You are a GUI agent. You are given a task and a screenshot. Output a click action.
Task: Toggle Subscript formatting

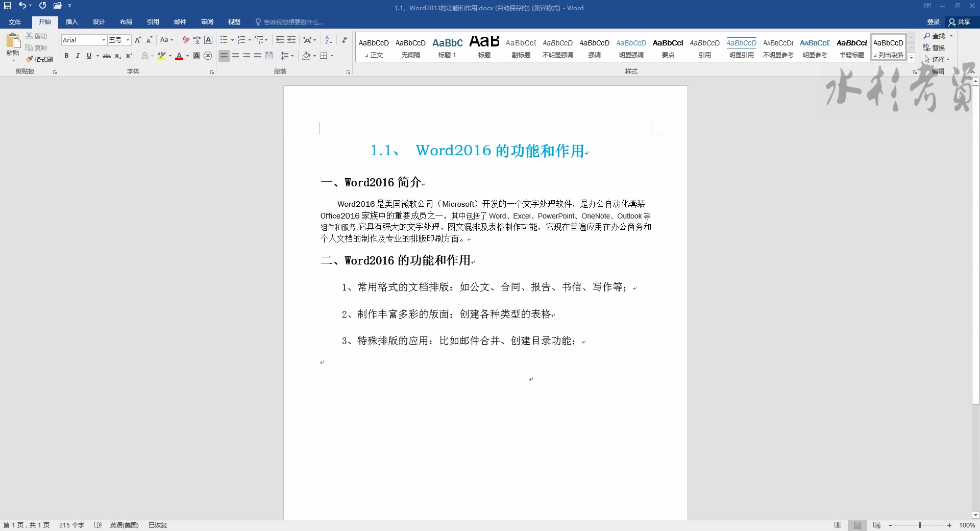(118, 56)
